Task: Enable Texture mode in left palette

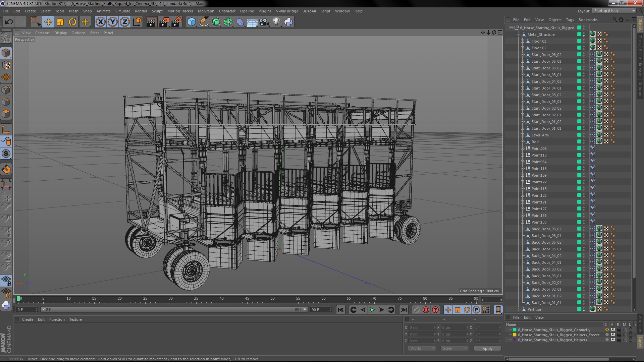Action: tap(6, 65)
